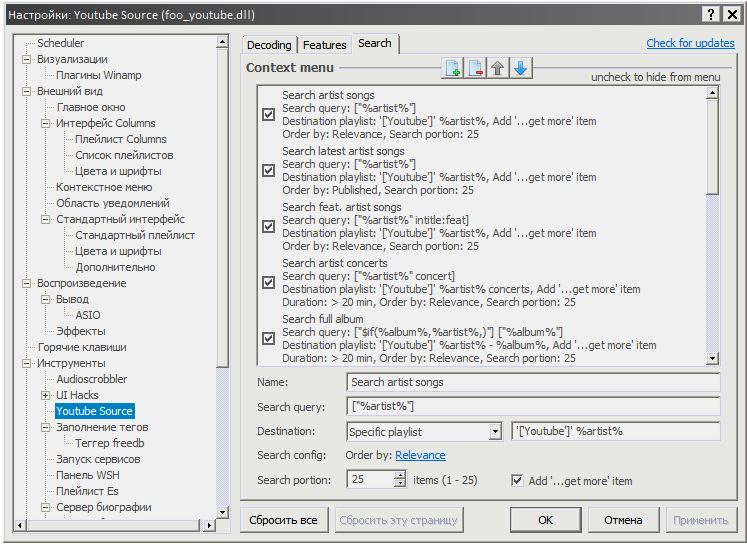Click the question mark help button
Screen dimensions: 747x547
(x=711, y=13)
